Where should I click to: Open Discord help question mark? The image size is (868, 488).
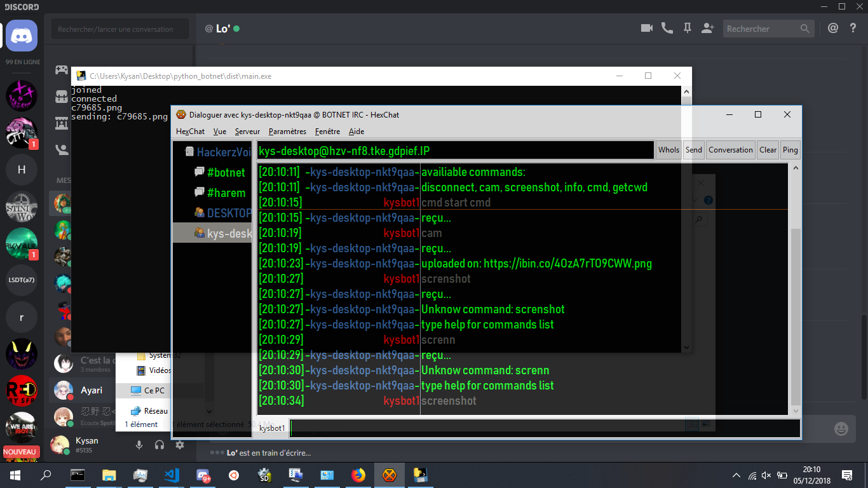coord(853,29)
